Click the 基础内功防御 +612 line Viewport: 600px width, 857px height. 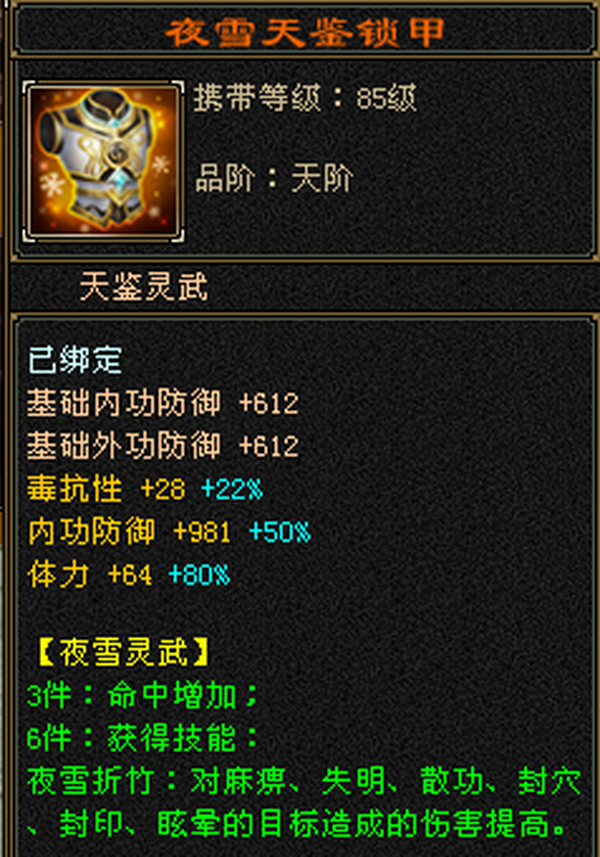pos(163,403)
